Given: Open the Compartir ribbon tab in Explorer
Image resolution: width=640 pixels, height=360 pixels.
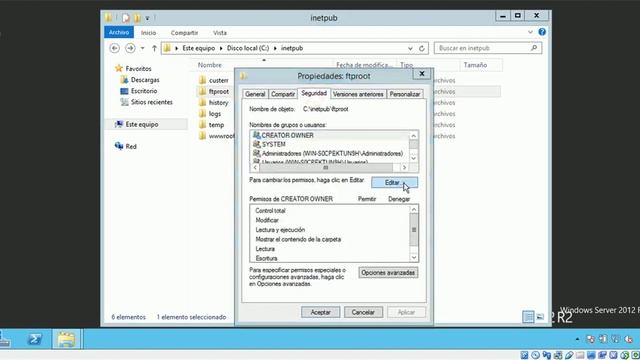Looking at the screenshot, I should (184, 33).
